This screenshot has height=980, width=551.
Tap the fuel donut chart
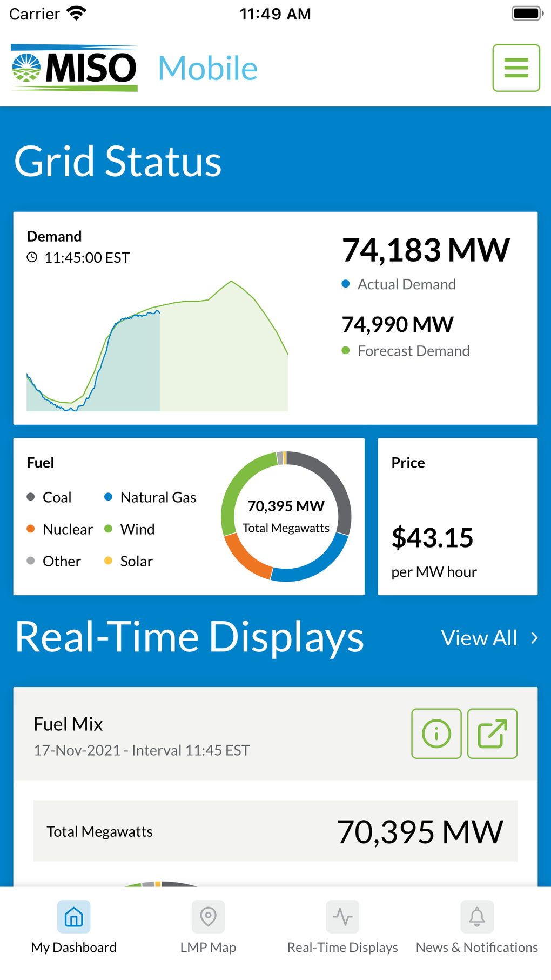tap(286, 516)
